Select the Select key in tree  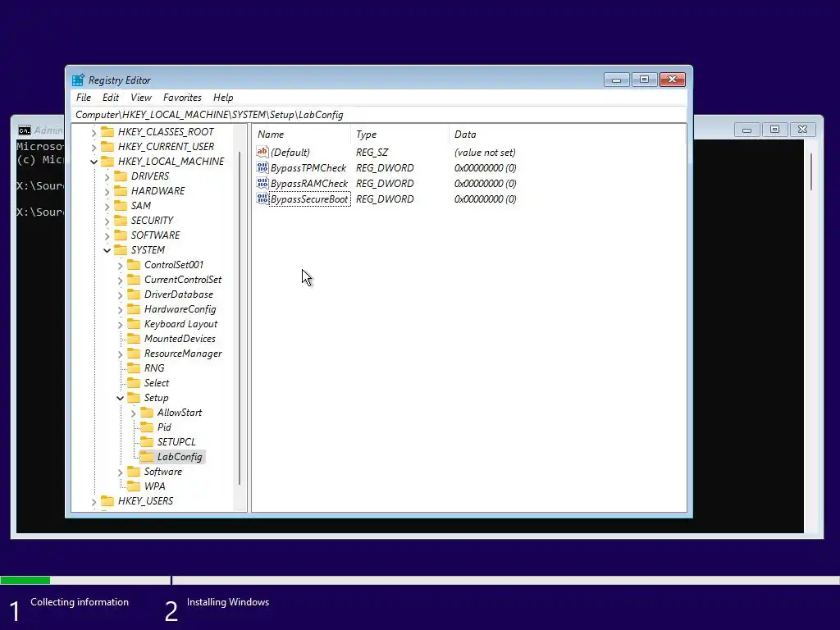click(157, 383)
